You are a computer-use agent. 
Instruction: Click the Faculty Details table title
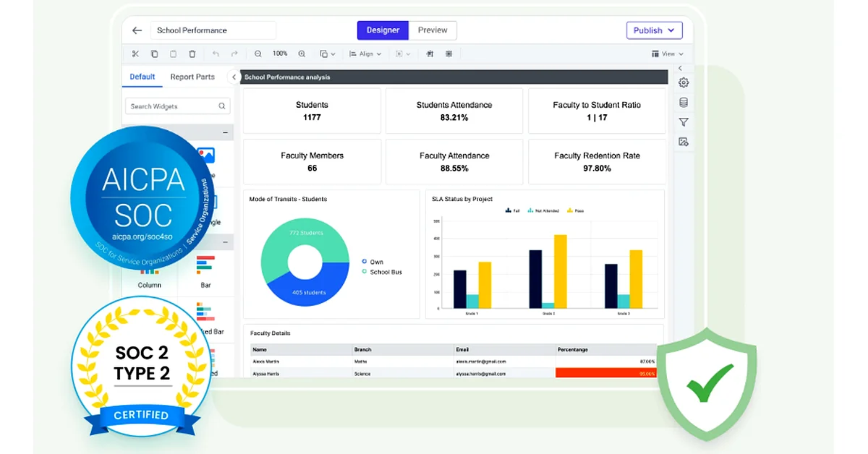(270, 333)
